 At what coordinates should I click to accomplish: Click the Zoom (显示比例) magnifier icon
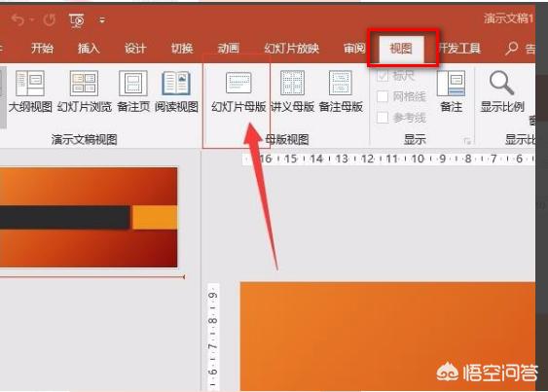pos(502,83)
